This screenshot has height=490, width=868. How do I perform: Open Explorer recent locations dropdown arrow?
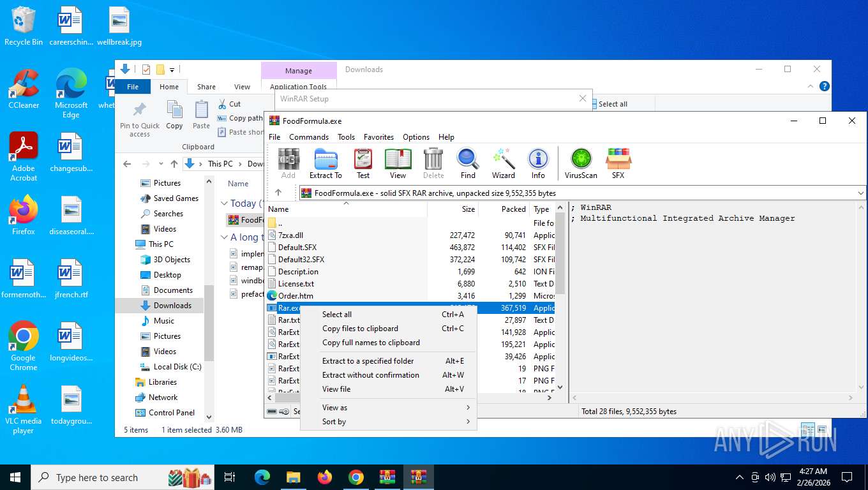point(160,164)
